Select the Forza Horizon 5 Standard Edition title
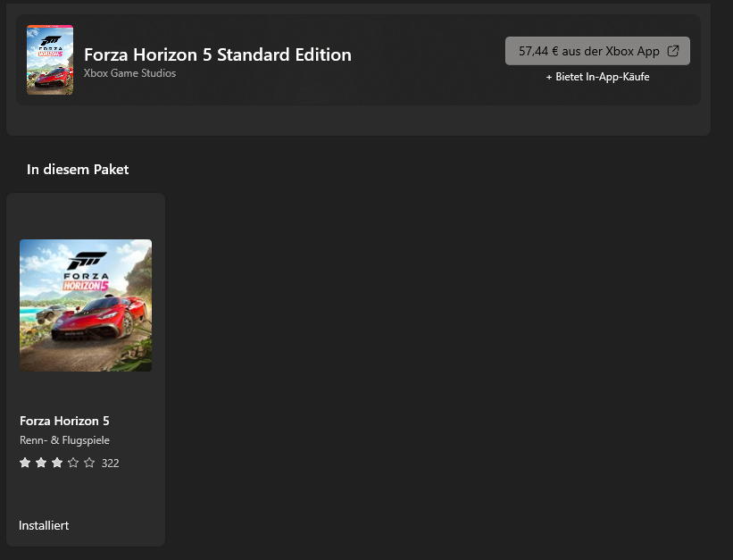The width and height of the screenshot is (733, 560). tap(218, 54)
